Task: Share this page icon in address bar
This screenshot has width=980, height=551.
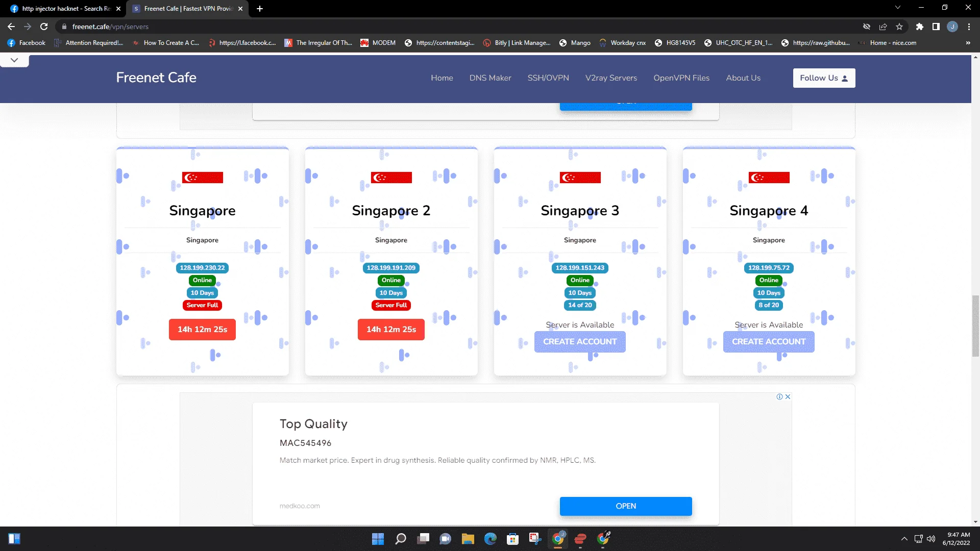Action: point(883,27)
